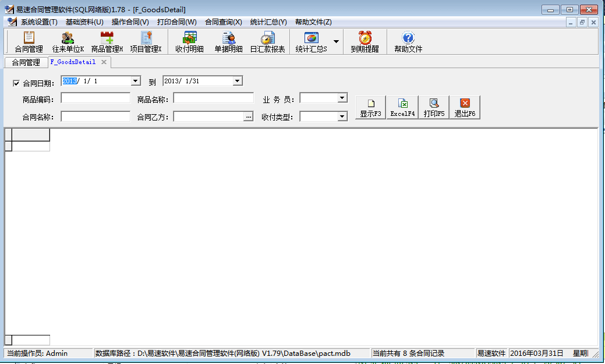Click the 退出F6 exit button
Screen dimensions: 605x364
tap(465, 107)
